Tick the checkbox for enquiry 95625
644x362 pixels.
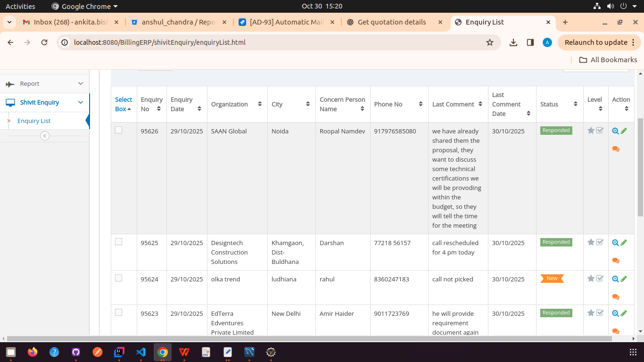coord(119,242)
